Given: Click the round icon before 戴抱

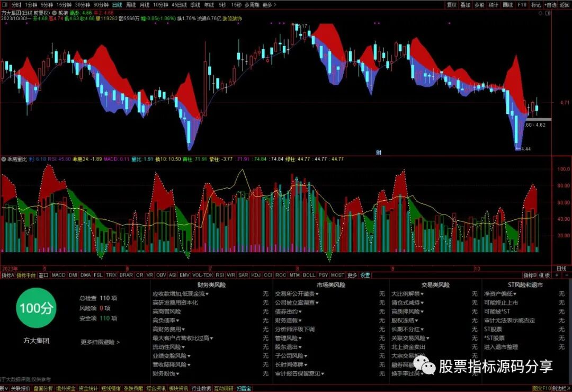Looking at the screenshot, I should tap(55, 13).
